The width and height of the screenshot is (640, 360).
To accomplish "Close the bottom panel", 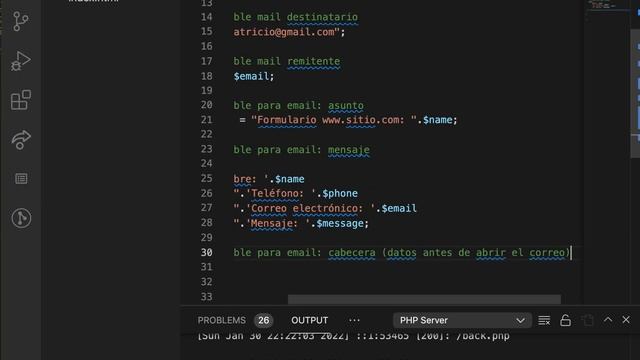I will coord(626,320).
